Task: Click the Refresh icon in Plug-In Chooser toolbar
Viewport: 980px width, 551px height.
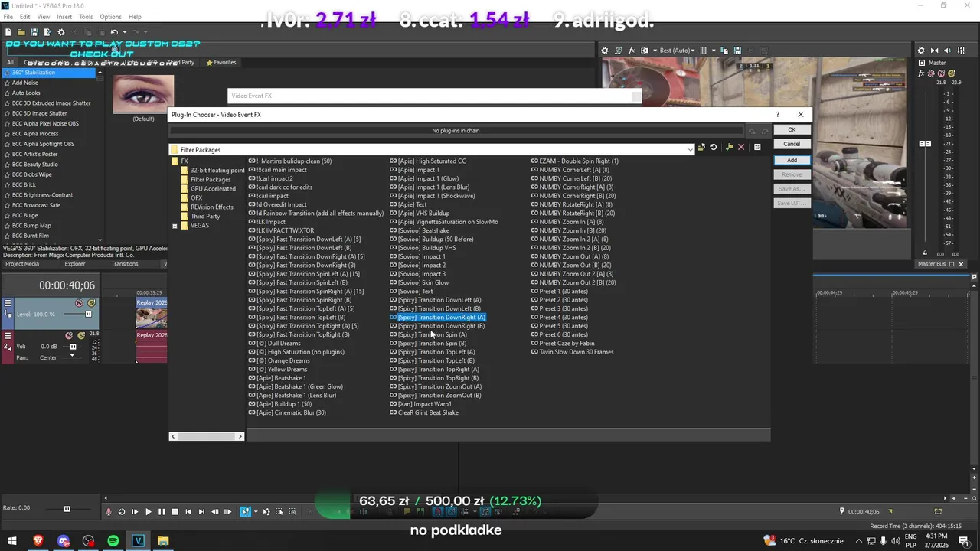Action: pyautogui.click(x=714, y=147)
